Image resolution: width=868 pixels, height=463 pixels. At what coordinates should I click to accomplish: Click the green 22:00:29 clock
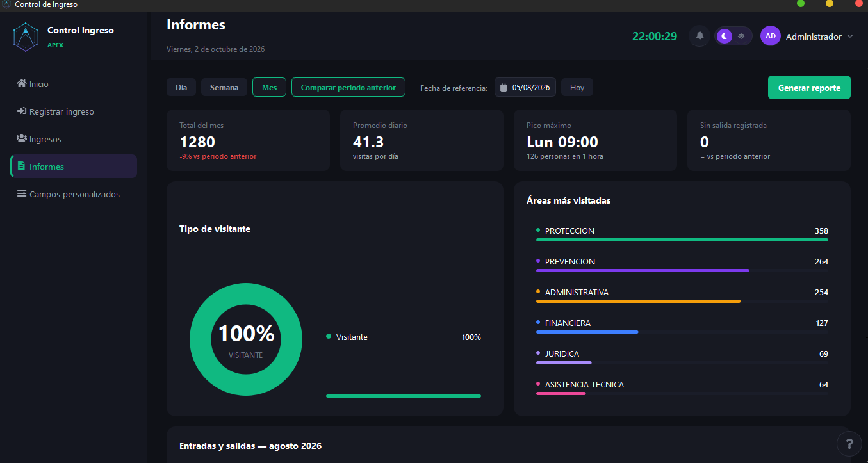click(655, 37)
